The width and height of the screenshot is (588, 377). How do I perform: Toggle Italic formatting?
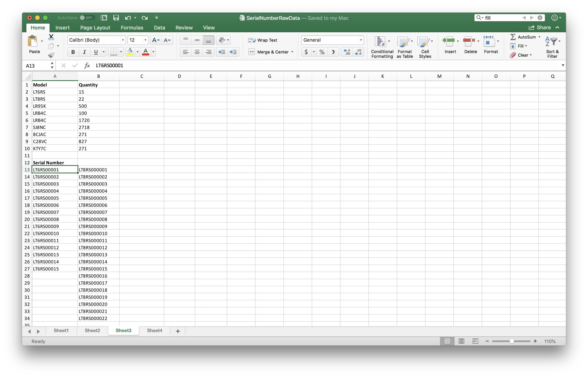click(84, 52)
